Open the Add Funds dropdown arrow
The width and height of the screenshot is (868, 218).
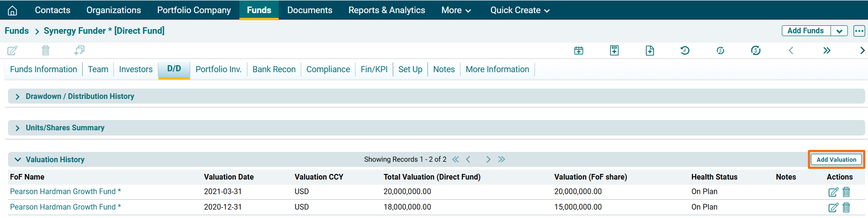(x=839, y=31)
